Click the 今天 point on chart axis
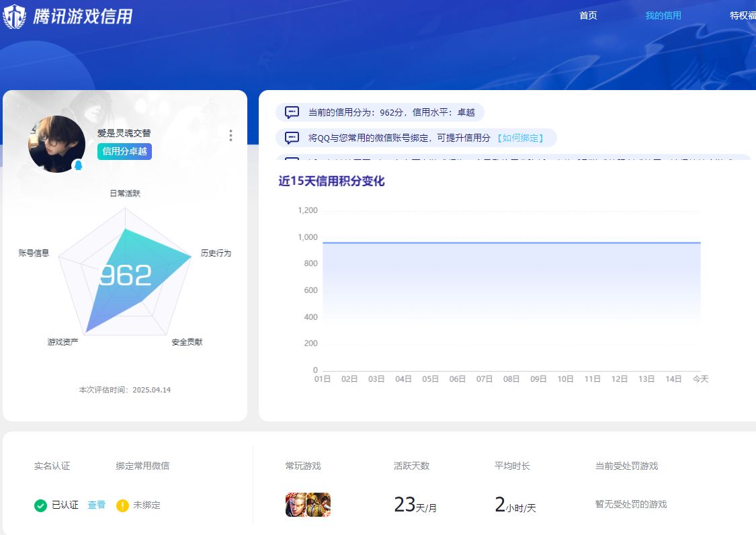 point(700,379)
